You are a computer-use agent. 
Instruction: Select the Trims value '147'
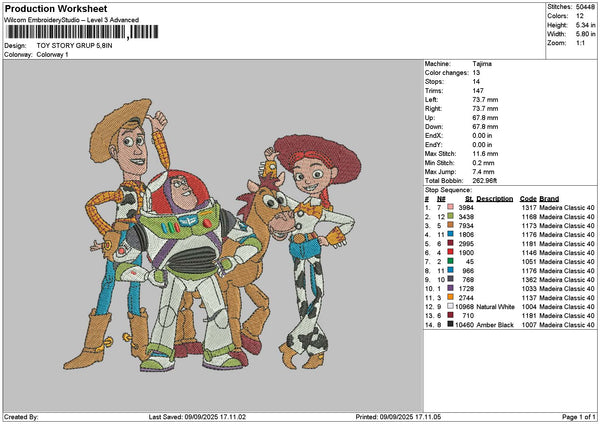(x=478, y=91)
